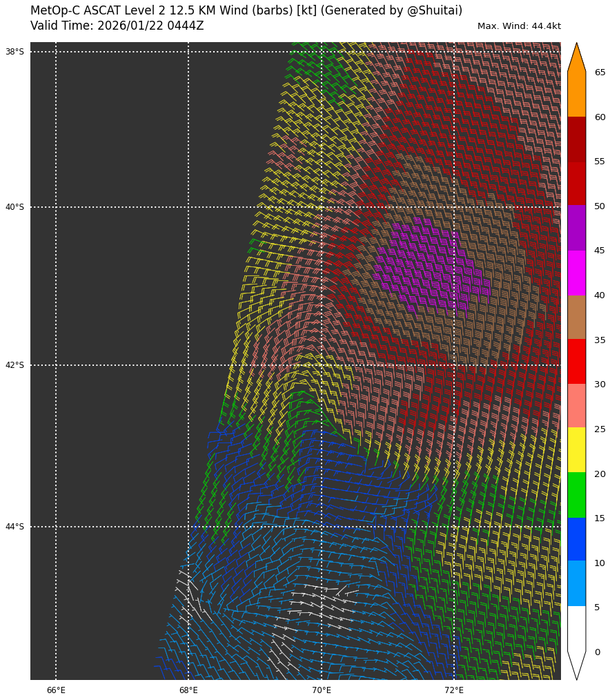Screen dimensions: 610x700
Task: Click the brown 35–40 kt colorbar segment
Action: click(576, 317)
